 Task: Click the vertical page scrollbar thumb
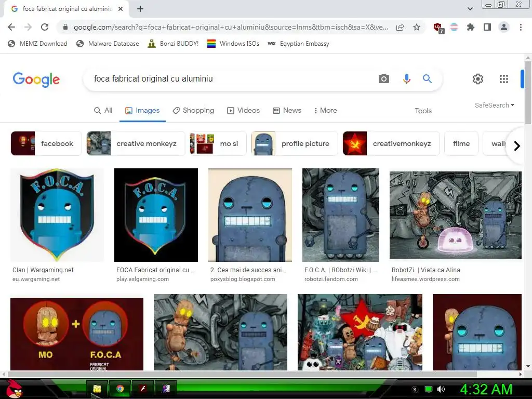tap(528, 92)
